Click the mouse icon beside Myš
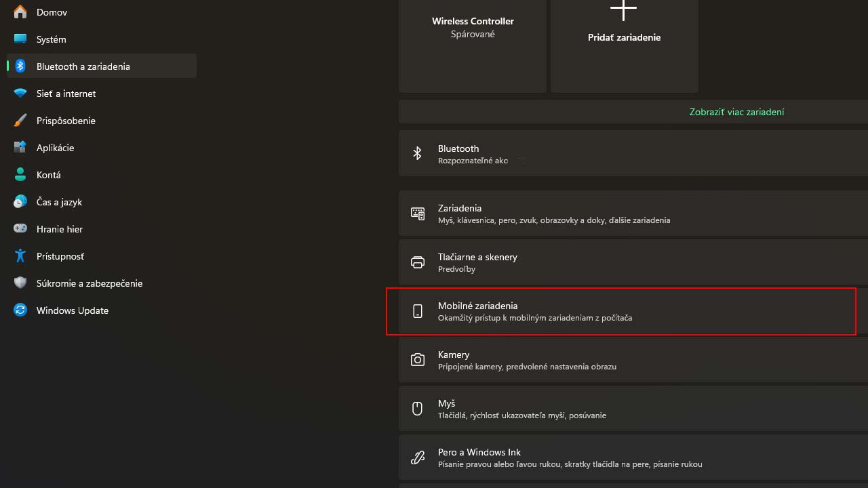868x488 pixels. pyautogui.click(x=418, y=409)
